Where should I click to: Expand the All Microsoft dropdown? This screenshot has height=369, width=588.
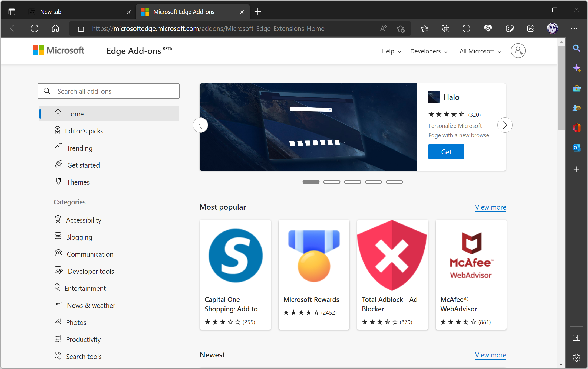(480, 51)
